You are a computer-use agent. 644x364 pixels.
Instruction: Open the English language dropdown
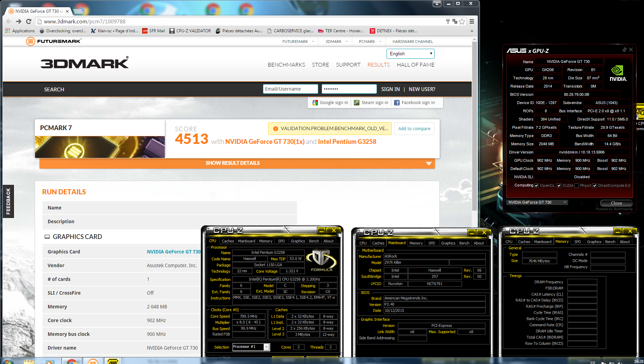(x=411, y=54)
